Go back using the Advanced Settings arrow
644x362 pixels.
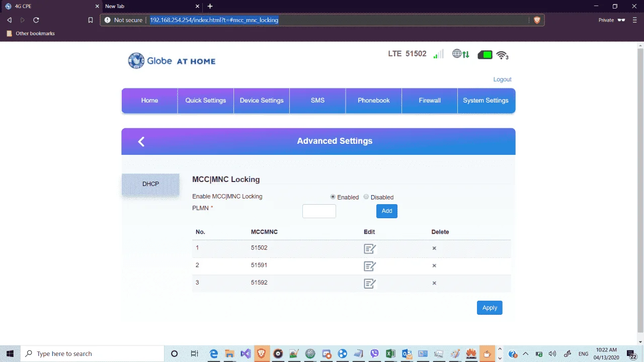tap(141, 141)
